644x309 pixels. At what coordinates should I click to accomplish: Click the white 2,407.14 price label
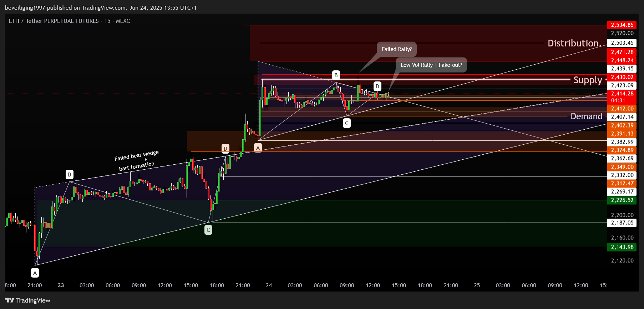pos(622,117)
